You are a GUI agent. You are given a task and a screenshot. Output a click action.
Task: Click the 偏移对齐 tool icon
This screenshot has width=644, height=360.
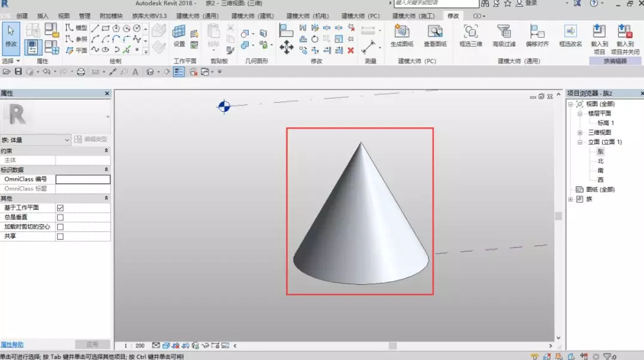pos(536,32)
